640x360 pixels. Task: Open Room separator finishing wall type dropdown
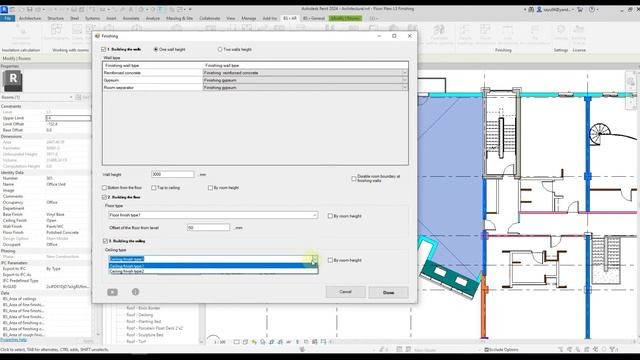tap(404, 88)
